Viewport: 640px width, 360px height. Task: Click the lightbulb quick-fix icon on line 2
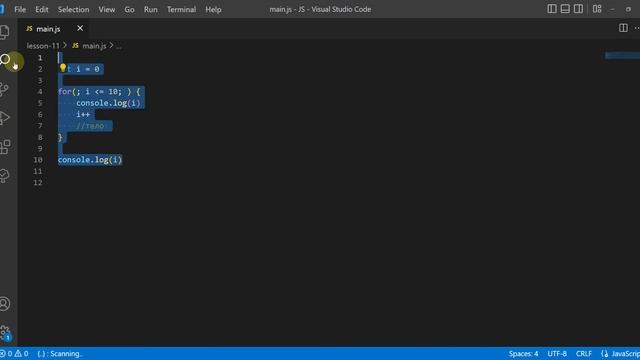(63, 68)
